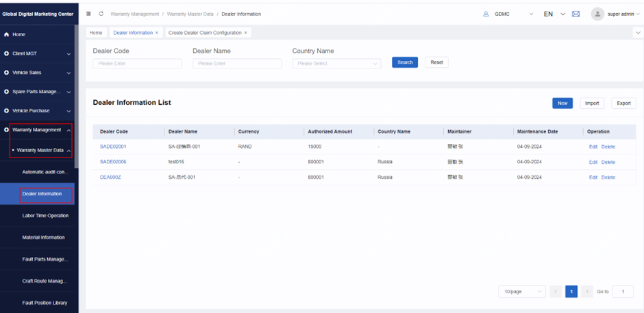Image resolution: width=644 pixels, height=313 pixels.
Task: Click the Reset button
Action: click(436, 62)
